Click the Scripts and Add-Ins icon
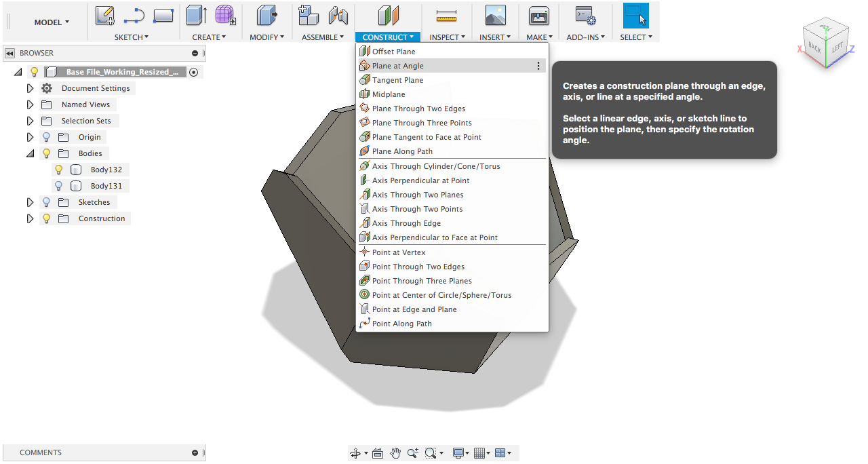This screenshot has width=868, height=464. (585, 15)
